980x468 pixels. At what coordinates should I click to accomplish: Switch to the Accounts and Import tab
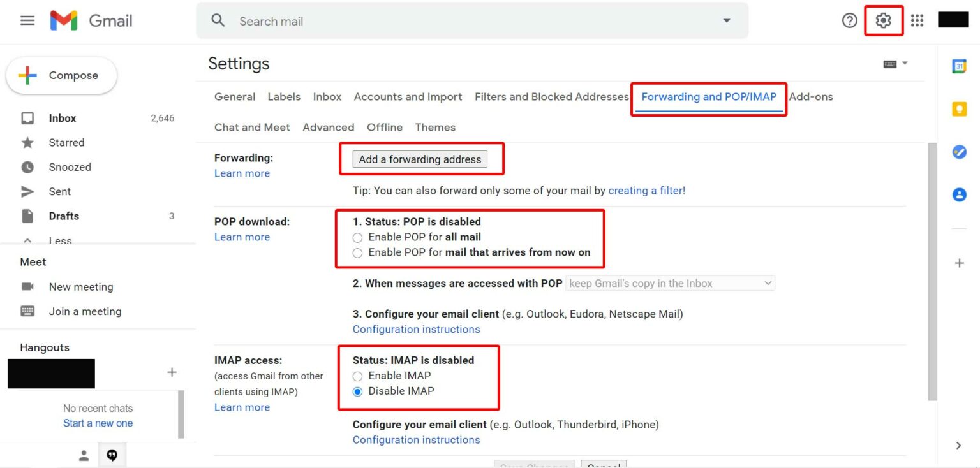coord(408,96)
